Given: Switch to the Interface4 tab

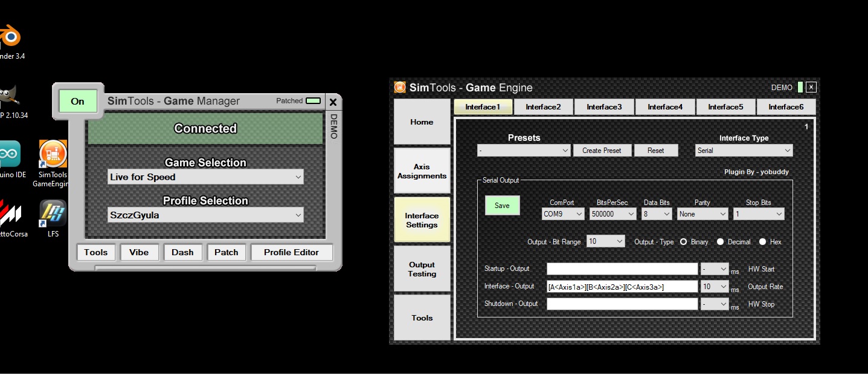Looking at the screenshot, I should [665, 107].
